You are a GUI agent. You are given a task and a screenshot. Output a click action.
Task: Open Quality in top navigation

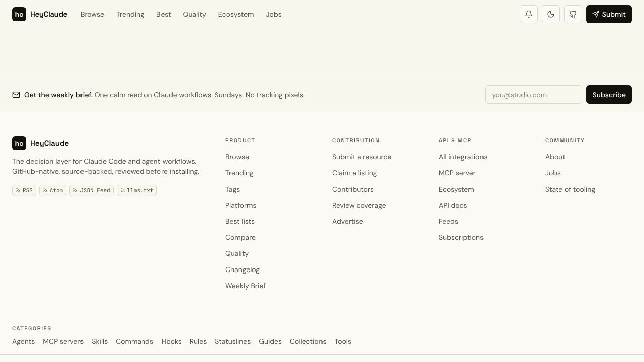click(194, 14)
